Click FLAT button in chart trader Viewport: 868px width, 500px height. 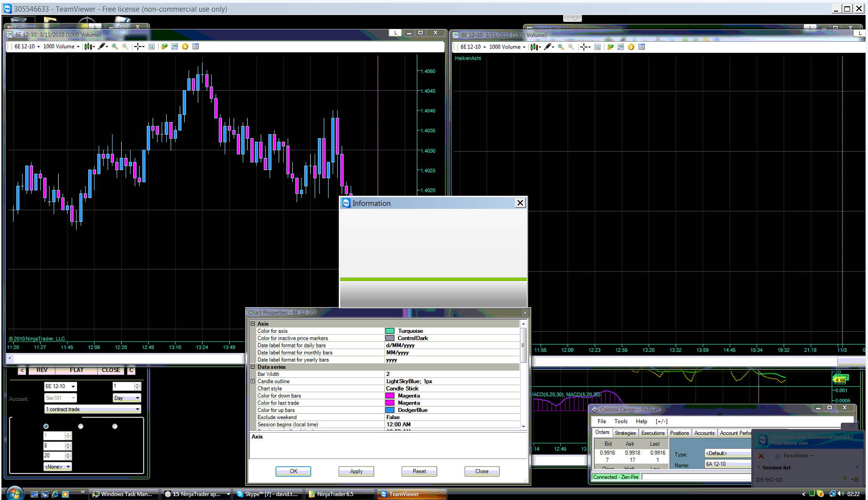pos(77,370)
